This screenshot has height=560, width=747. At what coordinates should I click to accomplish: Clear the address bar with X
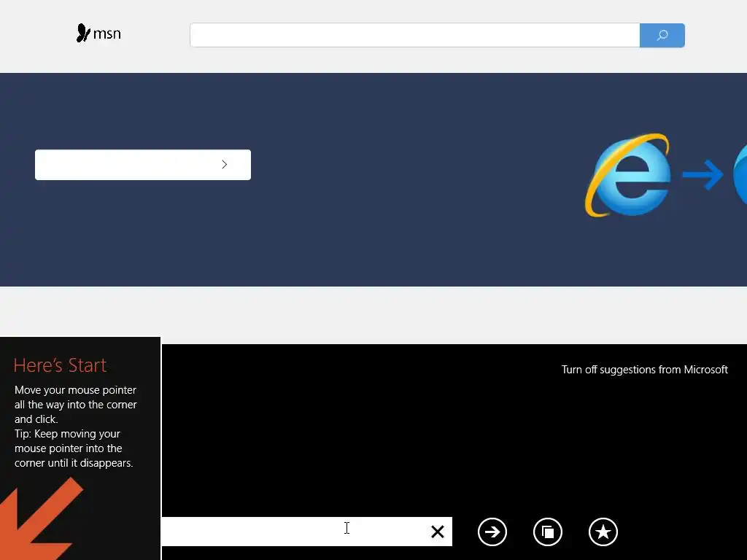coord(438,532)
